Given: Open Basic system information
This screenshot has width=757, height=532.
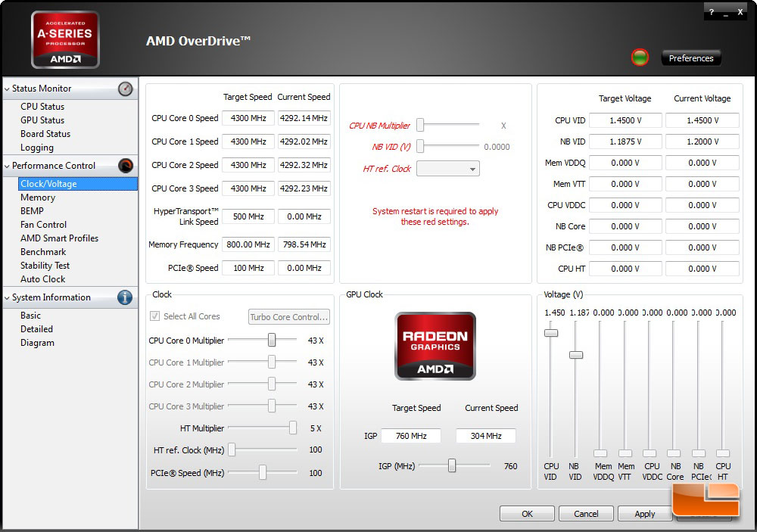Looking at the screenshot, I should click(30, 316).
